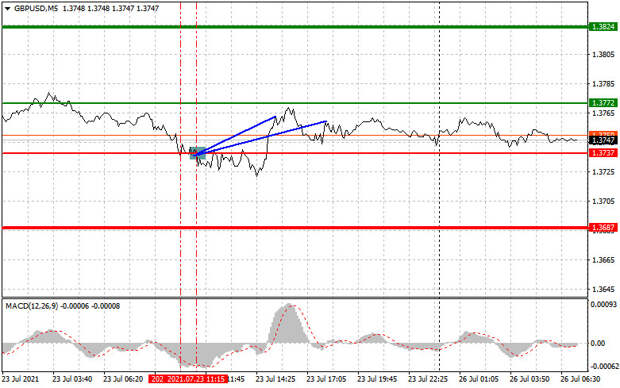Viewport: 620px width, 388px height.
Task: Select the 1.3824 green price label
Action: (x=603, y=27)
